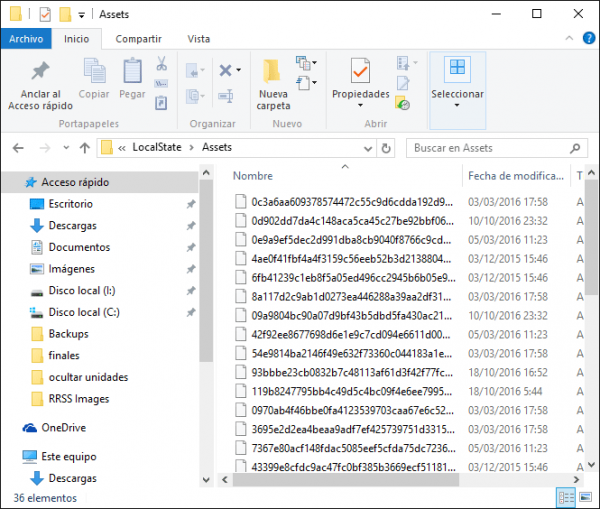
Task: Click the red X Delete icon
Action: tap(225, 70)
